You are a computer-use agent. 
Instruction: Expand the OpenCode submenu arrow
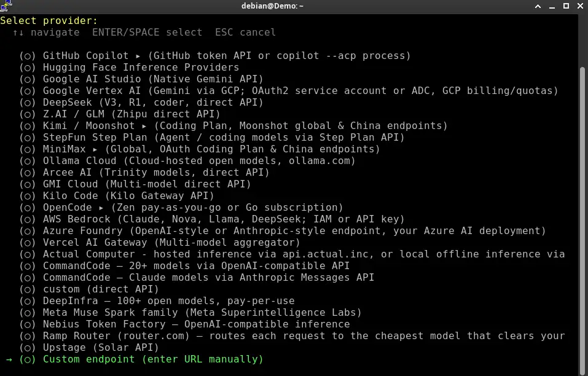click(x=101, y=208)
